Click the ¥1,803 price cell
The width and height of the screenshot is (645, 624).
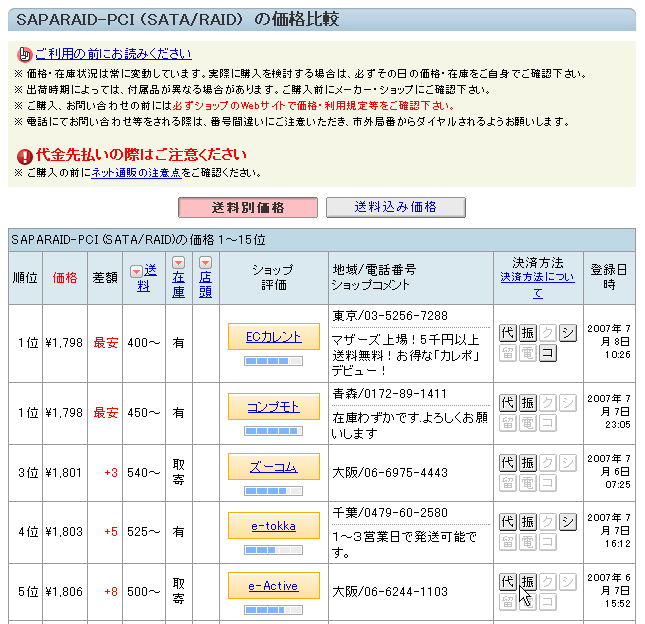click(x=64, y=532)
